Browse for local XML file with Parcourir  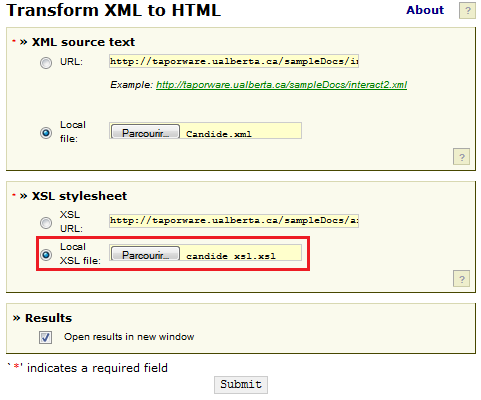pos(145,132)
